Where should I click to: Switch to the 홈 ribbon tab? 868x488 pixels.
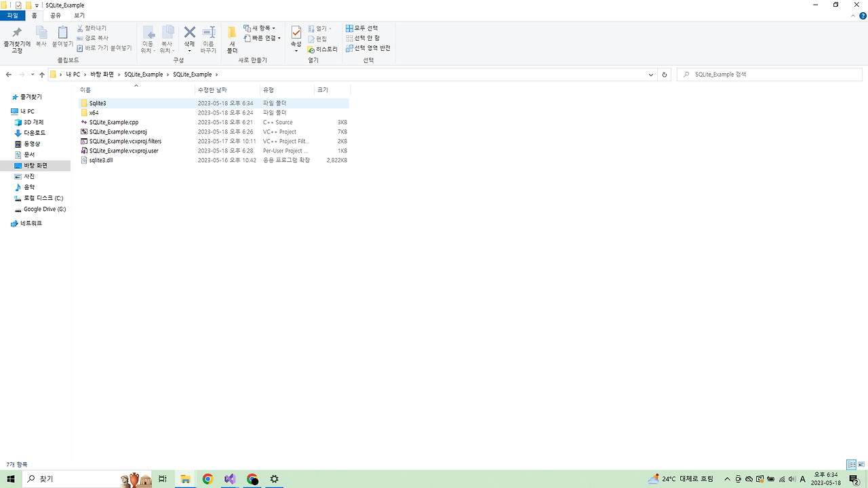coord(34,15)
